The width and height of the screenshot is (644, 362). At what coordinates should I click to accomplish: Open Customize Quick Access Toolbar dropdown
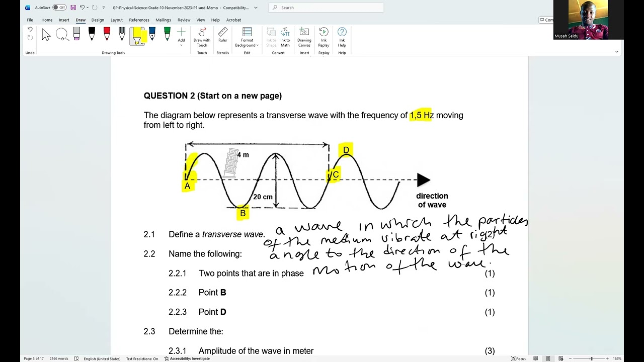(104, 8)
